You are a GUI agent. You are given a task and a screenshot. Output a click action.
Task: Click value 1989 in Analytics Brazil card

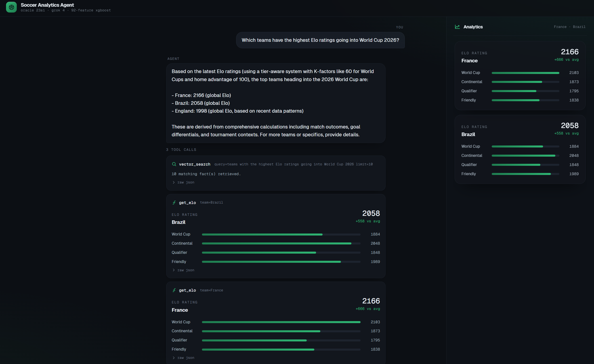[574, 174]
